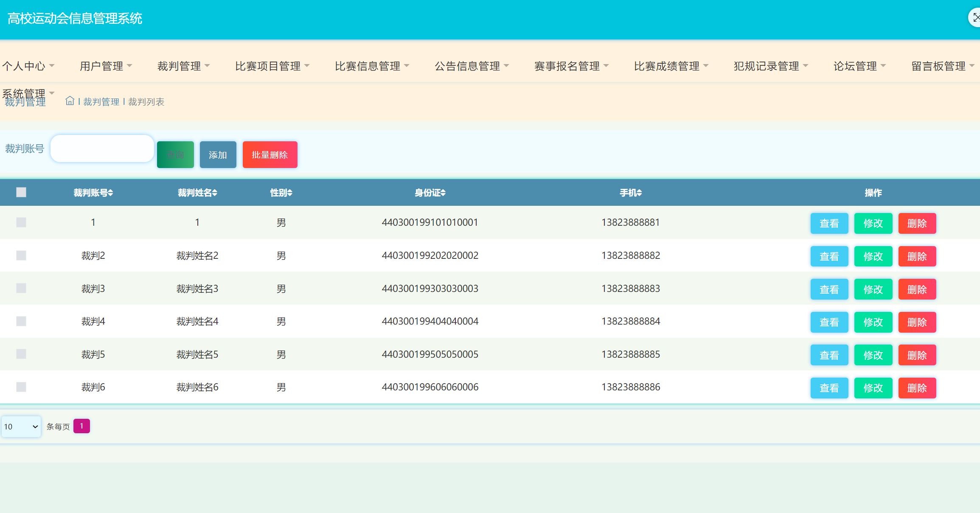Sort by 身份证 column arrows

[443, 193]
